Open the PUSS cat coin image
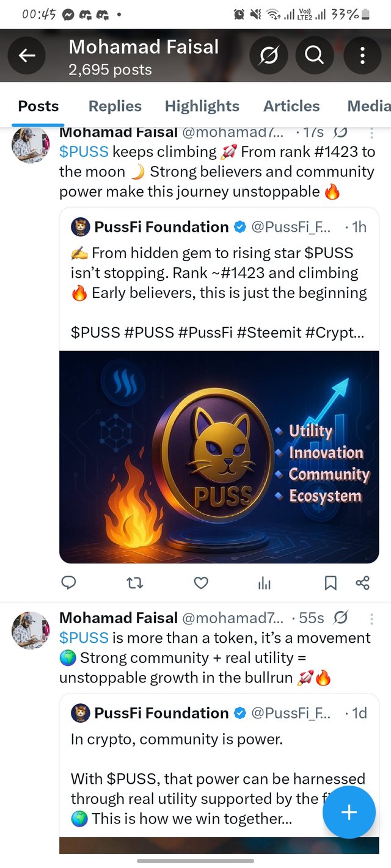391x868 pixels. [219, 457]
